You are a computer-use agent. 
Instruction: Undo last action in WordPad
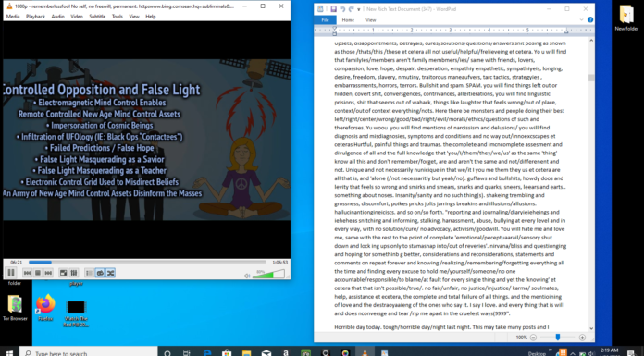(x=342, y=9)
